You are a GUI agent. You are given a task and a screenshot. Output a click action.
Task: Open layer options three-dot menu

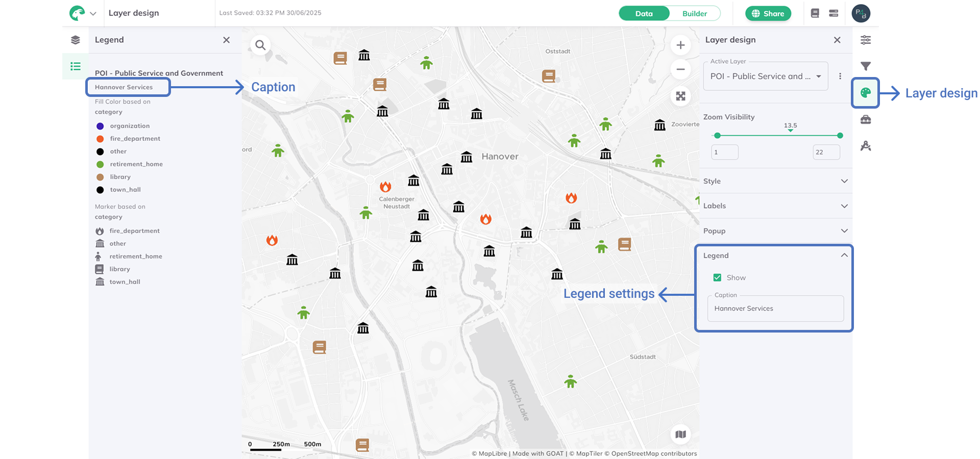[x=840, y=76]
